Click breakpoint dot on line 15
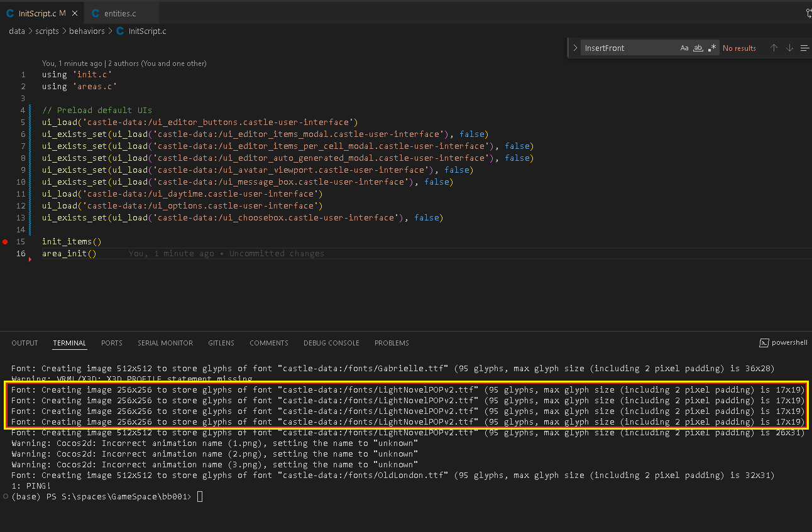812x532 pixels. click(6, 242)
